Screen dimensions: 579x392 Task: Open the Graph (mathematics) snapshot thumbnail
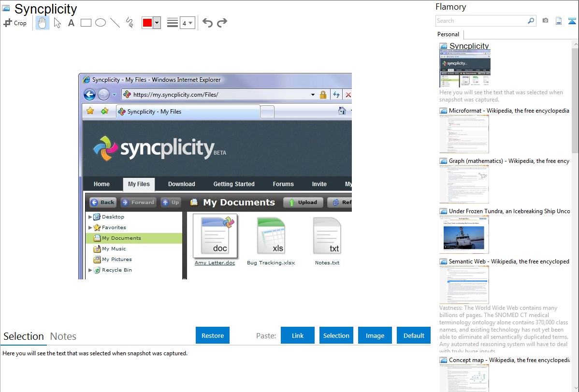[464, 184]
